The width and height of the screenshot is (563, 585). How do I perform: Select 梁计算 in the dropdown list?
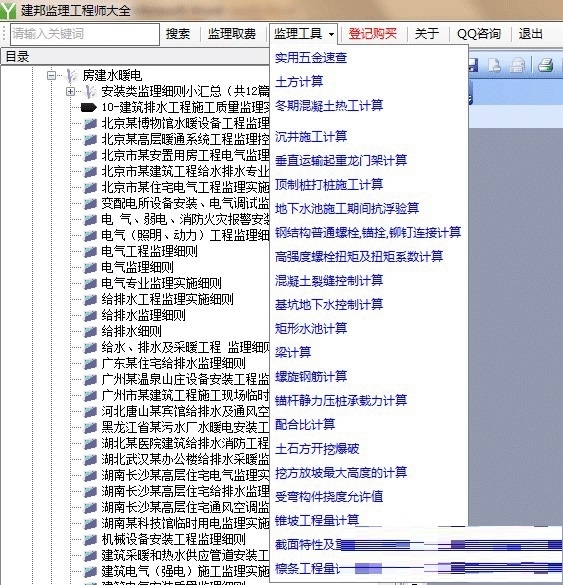pyautogui.click(x=293, y=352)
